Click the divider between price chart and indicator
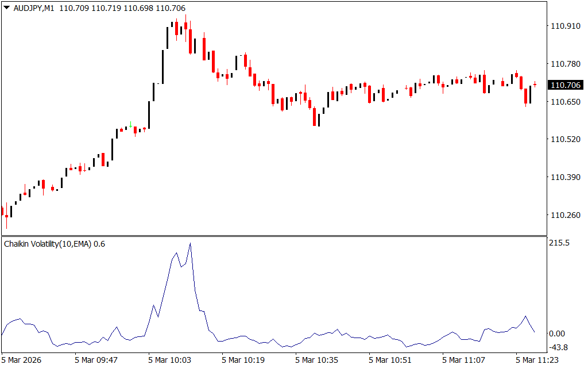588x368 pixels. click(x=274, y=236)
